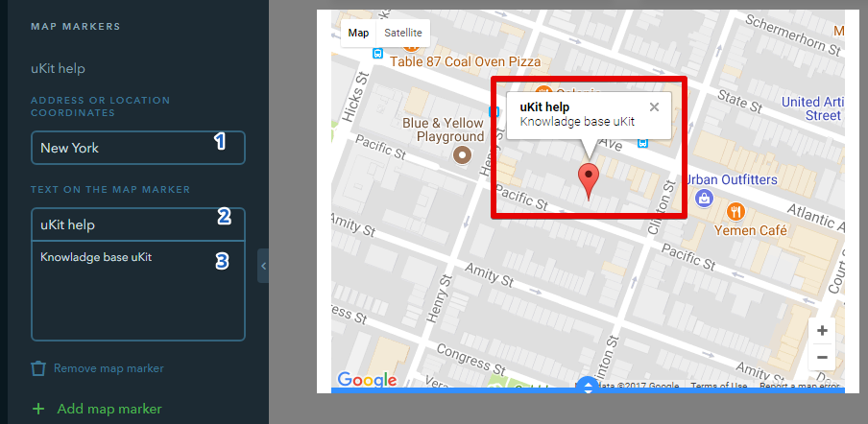
Task: Switch to the Satellite view tab
Action: [x=403, y=33]
